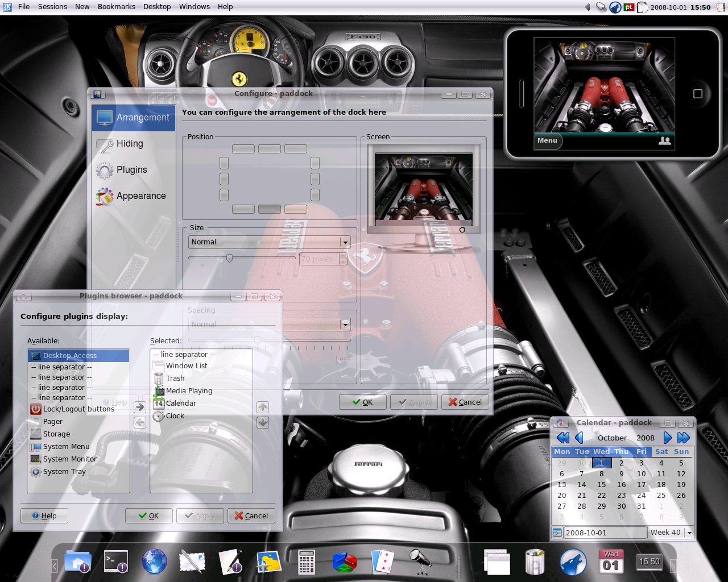Open the Sessions menu
Viewport: 728px width, 582px height.
[52, 7]
